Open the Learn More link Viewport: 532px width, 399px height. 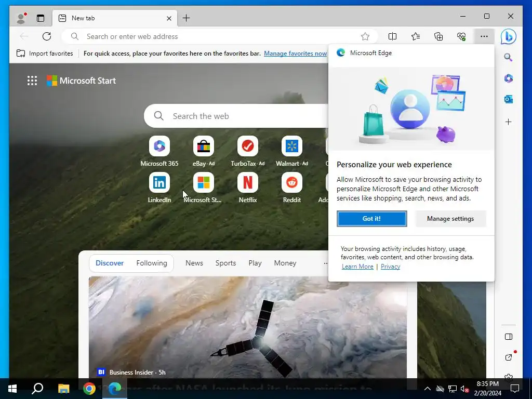(x=357, y=267)
